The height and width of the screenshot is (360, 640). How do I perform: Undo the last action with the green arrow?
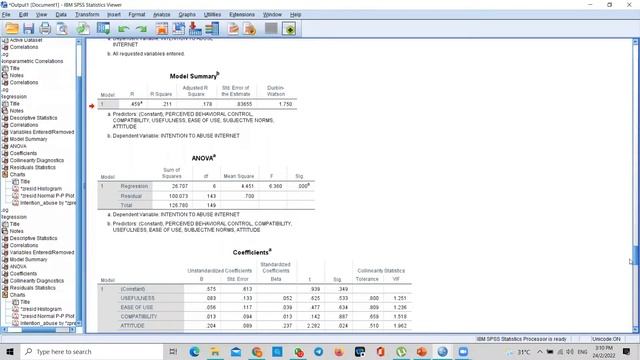tap(123, 29)
